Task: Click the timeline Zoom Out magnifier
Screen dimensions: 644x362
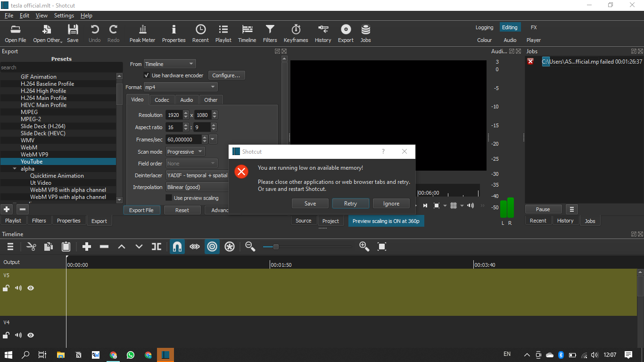Action: pos(250,247)
